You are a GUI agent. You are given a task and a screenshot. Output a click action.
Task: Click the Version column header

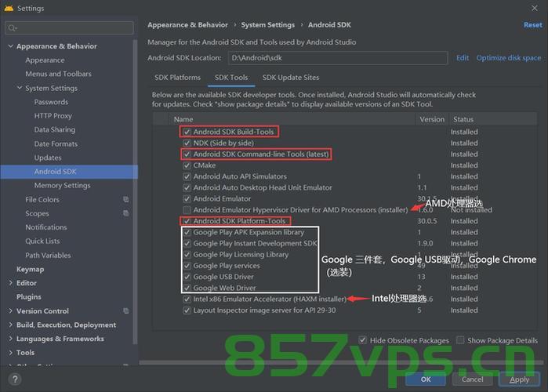(x=432, y=119)
